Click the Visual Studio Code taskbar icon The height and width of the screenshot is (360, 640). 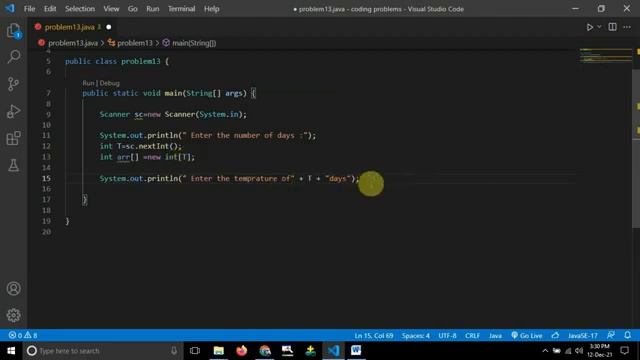[333, 351]
